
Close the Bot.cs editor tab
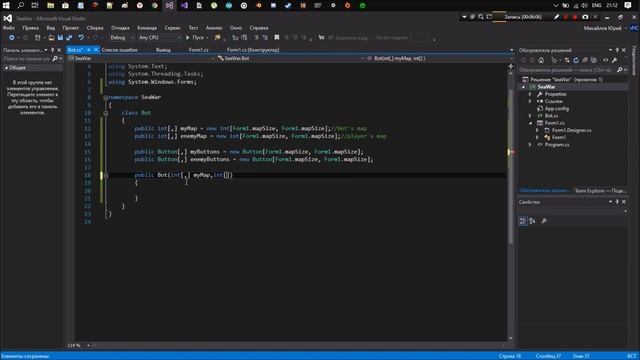(x=96, y=50)
